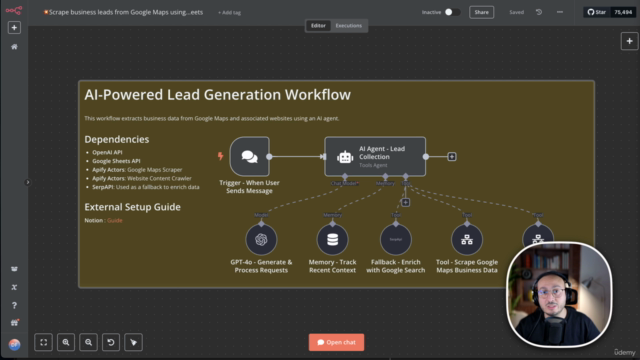Switch to the Executions tab
This screenshot has height=360, width=640.
(x=349, y=25)
